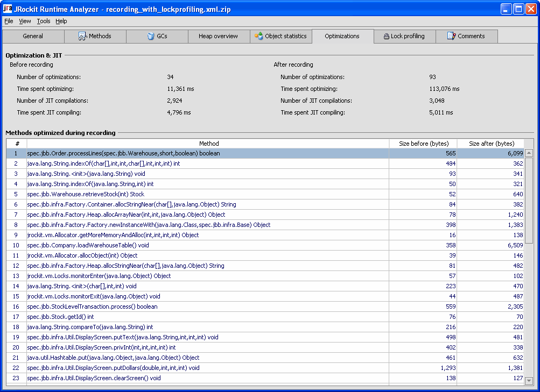Image resolution: width=540 pixels, height=392 pixels.
Task: Select row spec.jbb.Order.processLines method
Action: pos(266,153)
